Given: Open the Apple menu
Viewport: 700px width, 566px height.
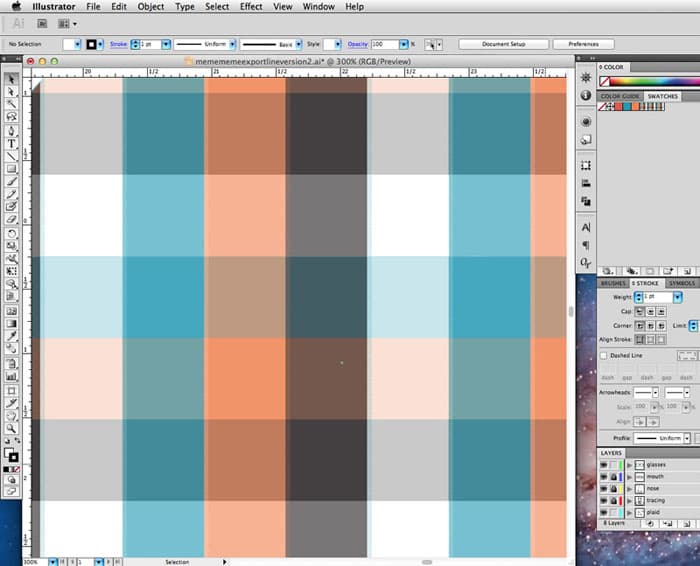Looking at the screenshot, I should [x=17, y=6].
